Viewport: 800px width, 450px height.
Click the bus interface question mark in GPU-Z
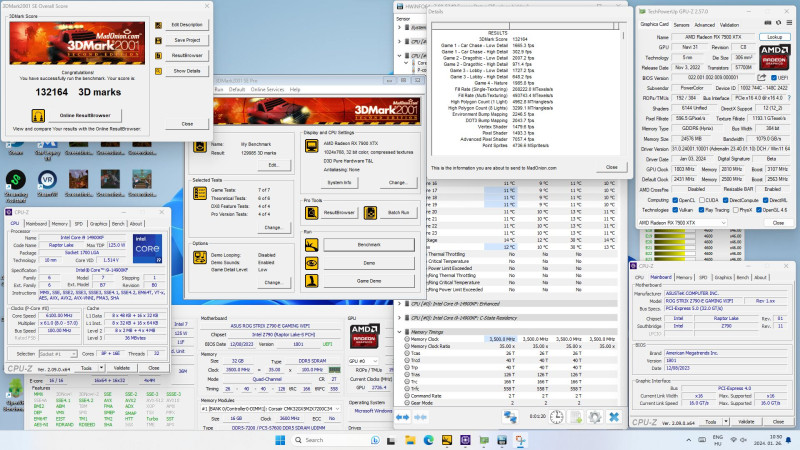tap(789, 98)
